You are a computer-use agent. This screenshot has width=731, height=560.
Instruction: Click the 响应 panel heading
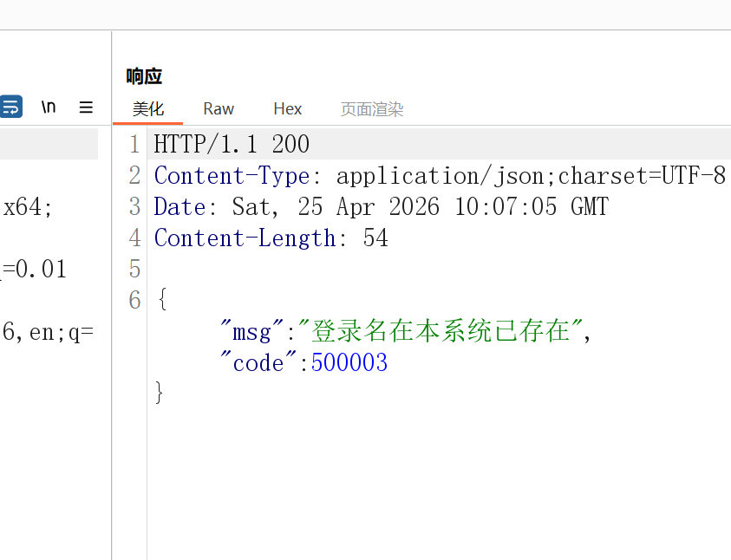144,76
